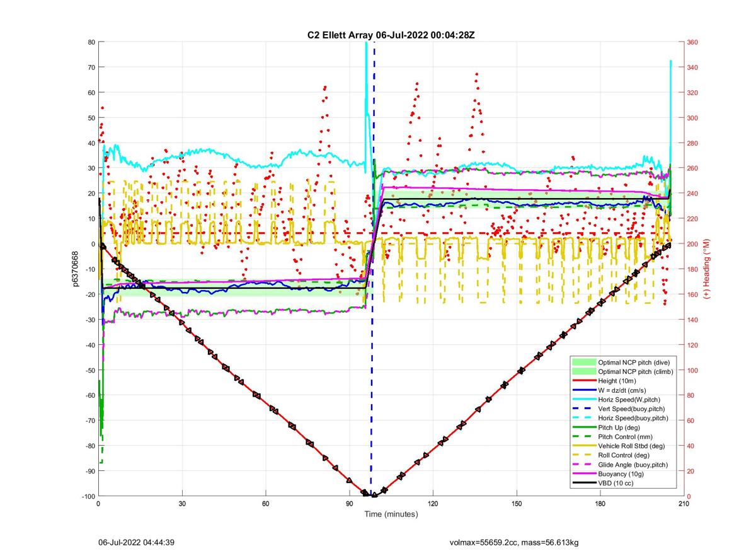Select the "-50" left axis tick label

tap(89, 370)
